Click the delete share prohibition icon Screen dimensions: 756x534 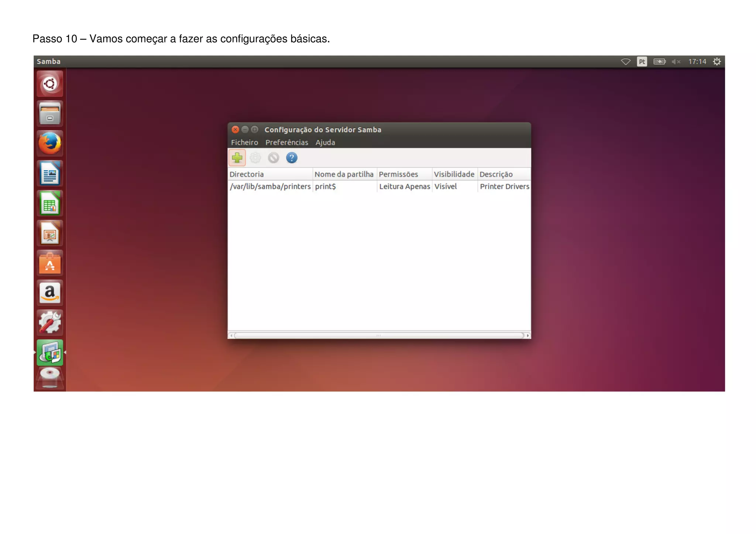click(274, 158)
